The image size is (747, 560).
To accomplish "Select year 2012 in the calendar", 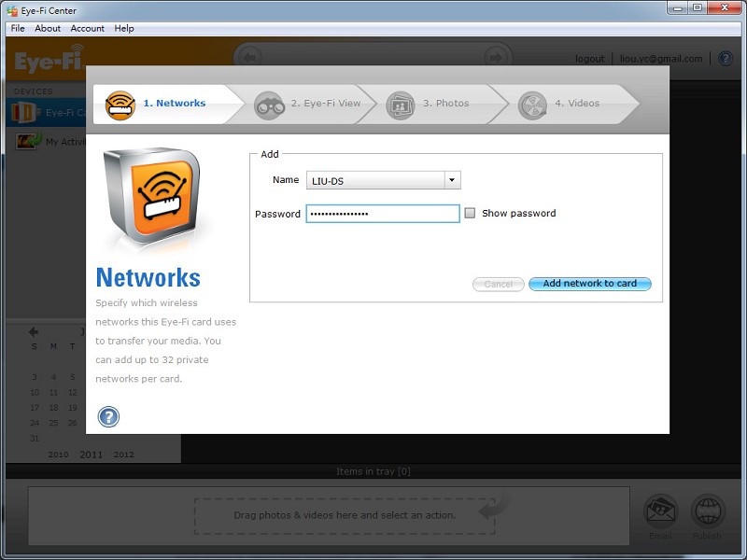I will pos(124,455).
